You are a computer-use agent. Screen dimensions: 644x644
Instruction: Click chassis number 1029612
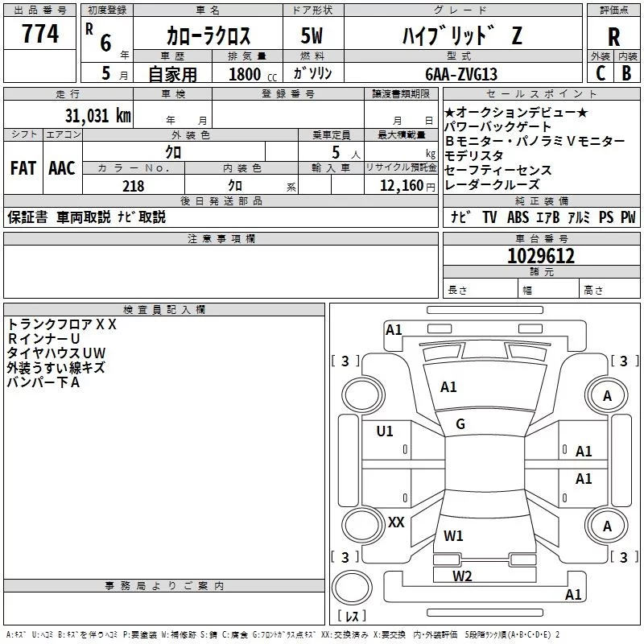pos(541,255)
